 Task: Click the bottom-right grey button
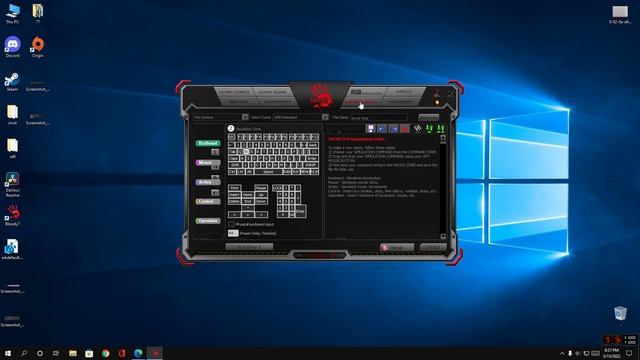[433, 247]
